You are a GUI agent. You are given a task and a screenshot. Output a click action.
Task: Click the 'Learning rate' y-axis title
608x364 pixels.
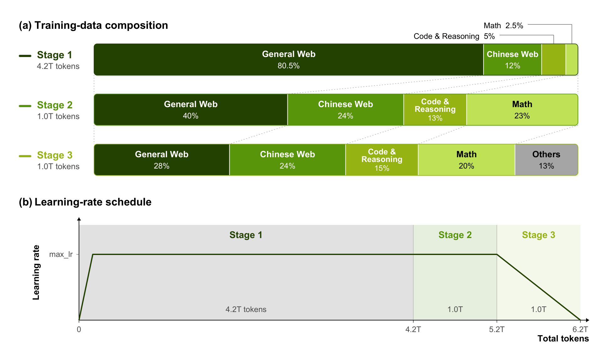pyautogui.click(x=36, y=273)
